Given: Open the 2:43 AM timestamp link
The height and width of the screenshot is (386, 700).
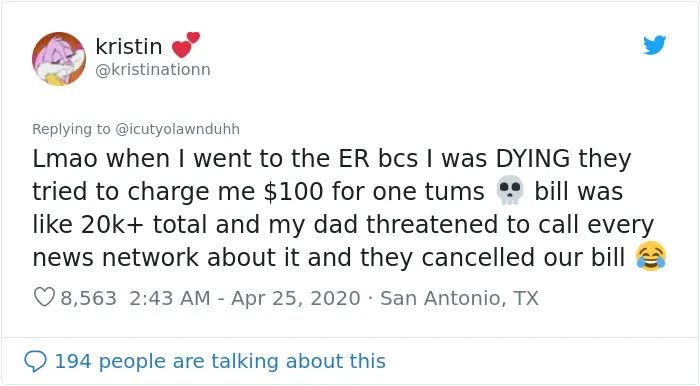Looking at the screenshot, I should pyautogui.click(x=170, y=298).
